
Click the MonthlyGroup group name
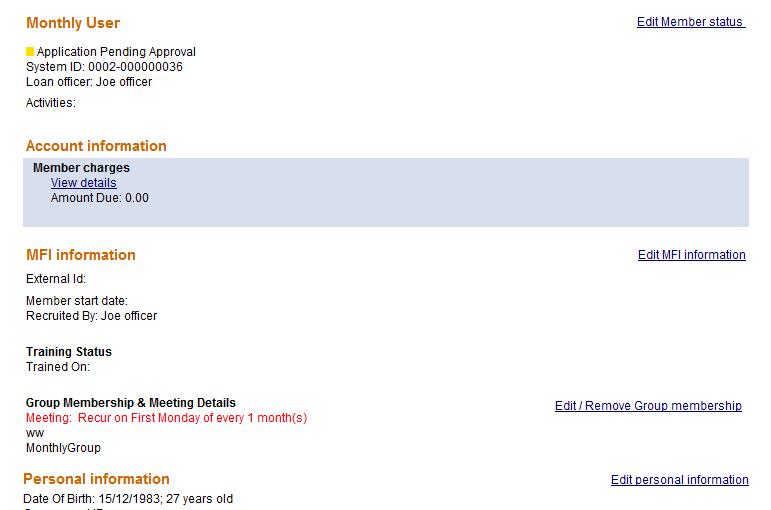tap(63, 448)
